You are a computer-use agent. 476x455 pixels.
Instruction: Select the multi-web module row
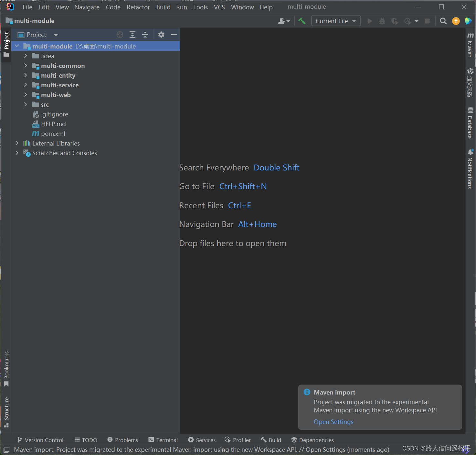96,95
